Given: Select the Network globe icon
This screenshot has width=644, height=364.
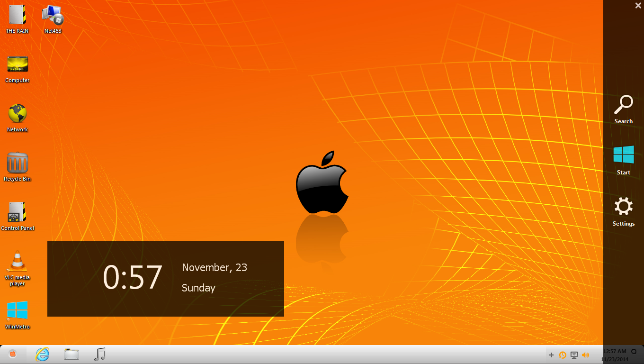Looking at the screenshot, I should tap(18, 118).
